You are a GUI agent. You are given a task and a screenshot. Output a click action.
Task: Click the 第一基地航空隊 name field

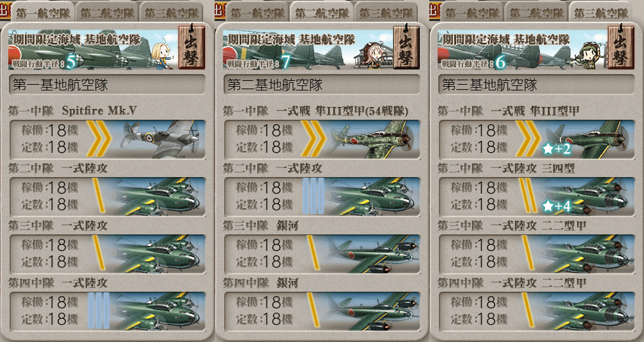click(107, 85)
